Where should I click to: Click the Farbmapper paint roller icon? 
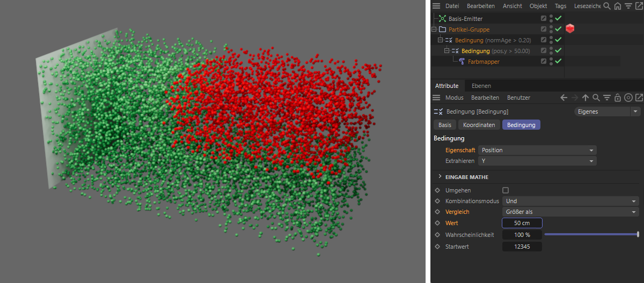(462, 62)
